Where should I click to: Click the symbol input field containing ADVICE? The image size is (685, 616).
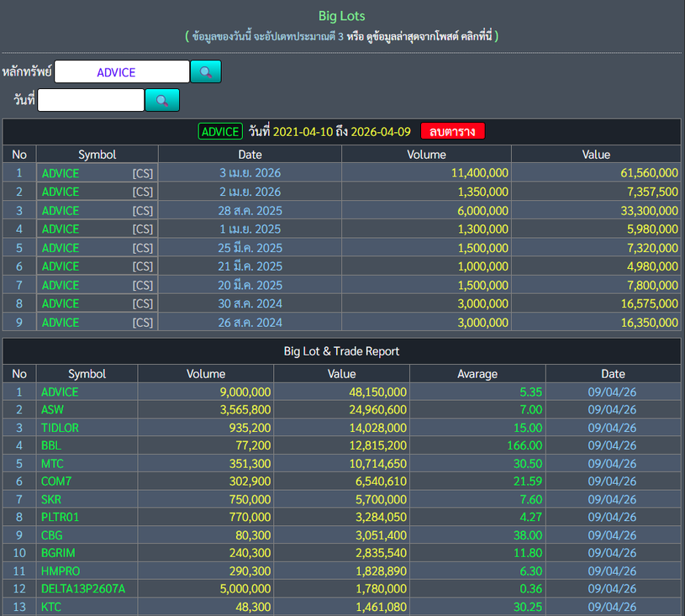click(x=122, y=72)
